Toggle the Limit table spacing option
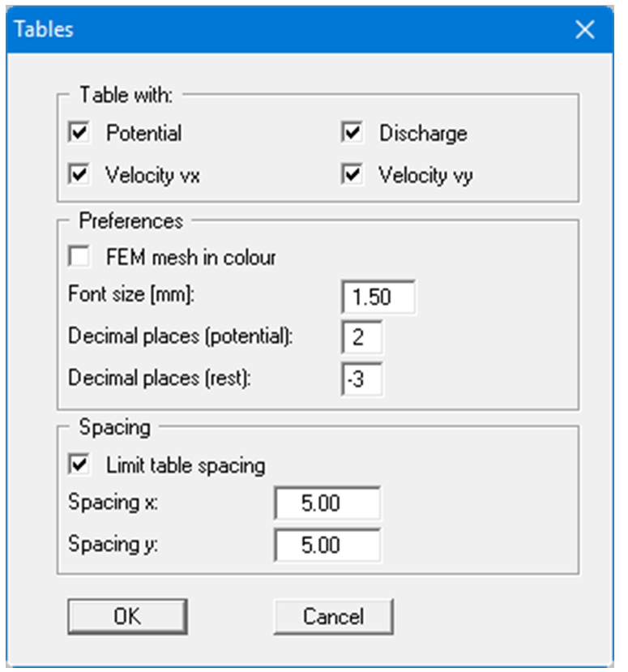628x672 pixels. (79, 464)
